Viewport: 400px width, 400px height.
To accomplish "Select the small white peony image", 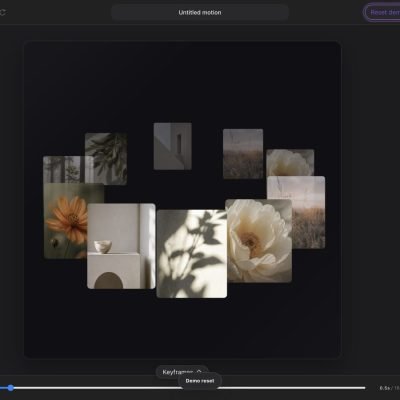I will [290, 163].
